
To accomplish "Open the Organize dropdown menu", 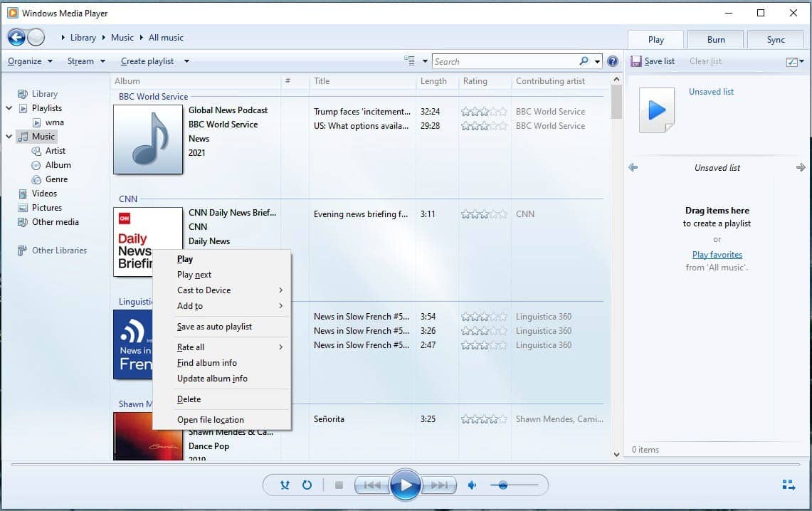I will coord(30,61).
